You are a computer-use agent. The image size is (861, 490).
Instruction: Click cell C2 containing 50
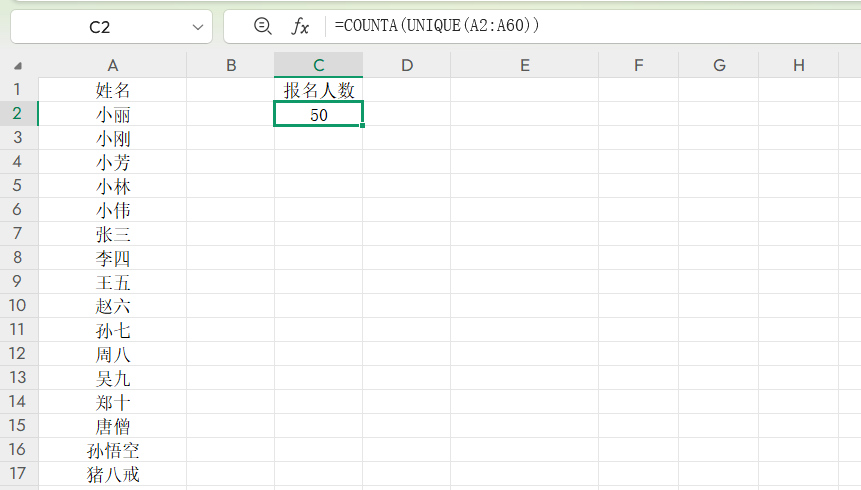click(318, 114)
